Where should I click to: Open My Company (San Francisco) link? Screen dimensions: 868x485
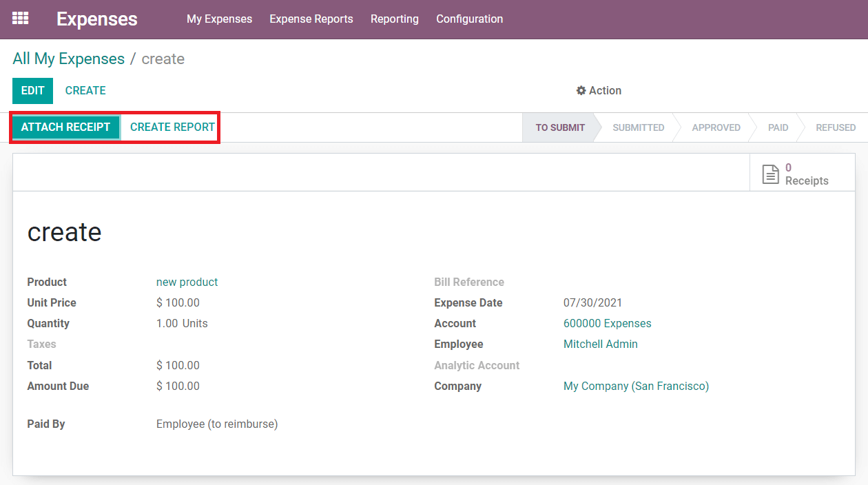coord(636,386)
